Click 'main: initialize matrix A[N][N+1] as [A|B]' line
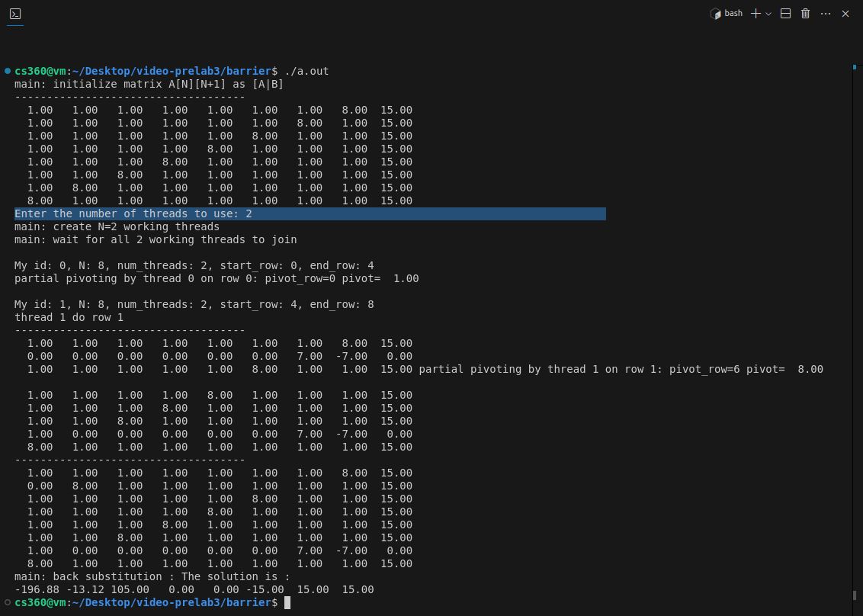 click(x=149, y=84)
